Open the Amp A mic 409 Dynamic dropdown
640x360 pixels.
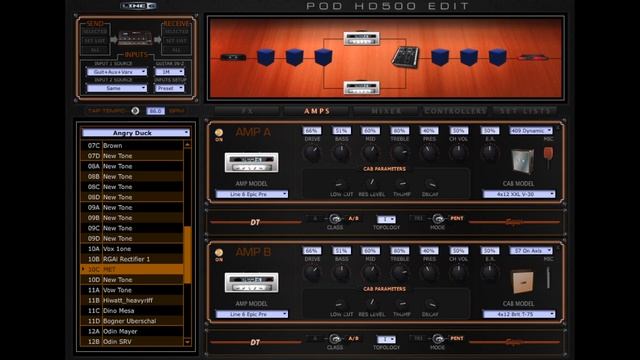click(531, 131)
